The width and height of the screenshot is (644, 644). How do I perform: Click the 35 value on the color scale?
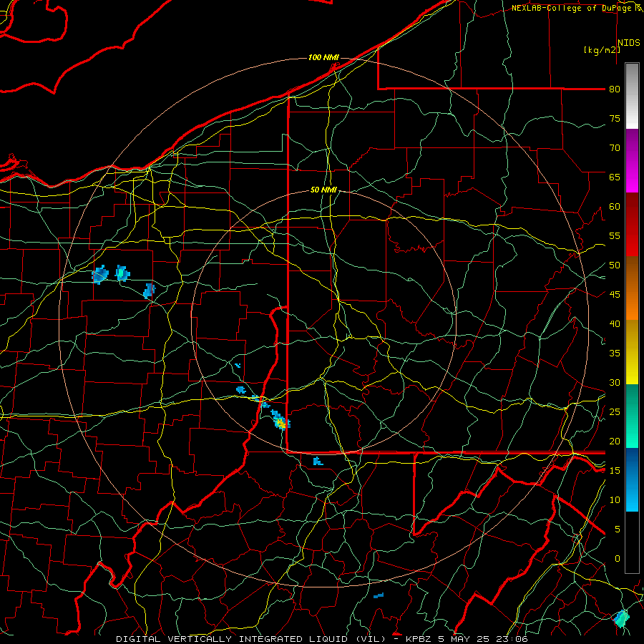click(615, 353)
